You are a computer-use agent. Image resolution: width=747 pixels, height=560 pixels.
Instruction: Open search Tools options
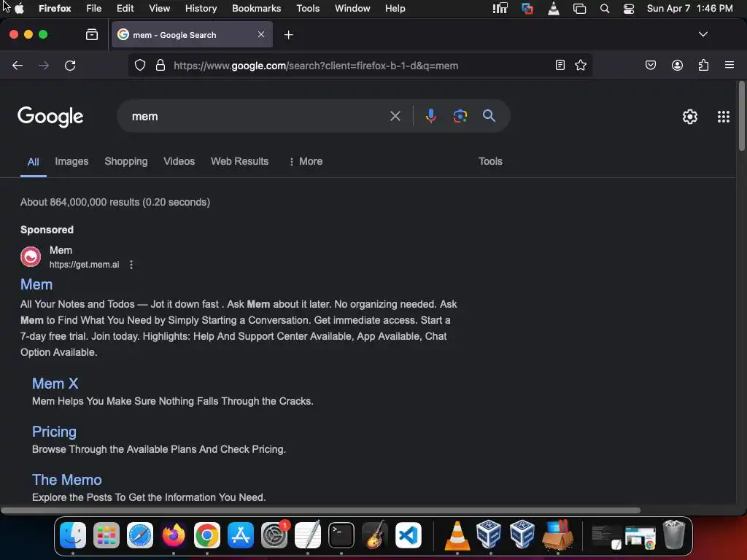pos(490,161)
